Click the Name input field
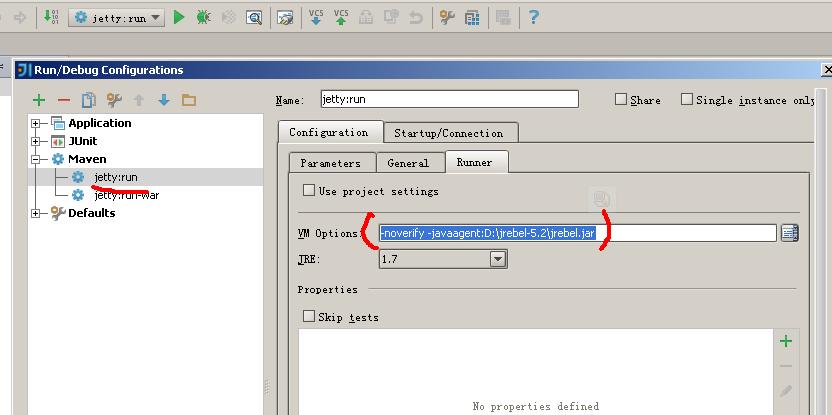This screenshot has height=415, width=832. click(449, 99)
